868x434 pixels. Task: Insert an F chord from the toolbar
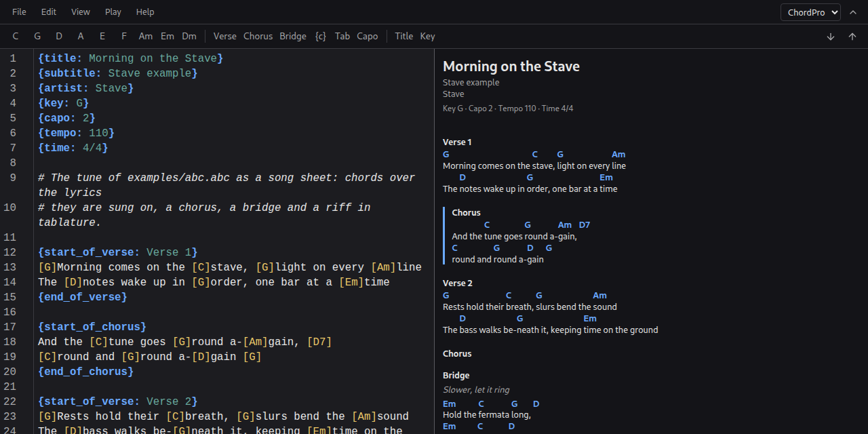click(x=124, y=37)
